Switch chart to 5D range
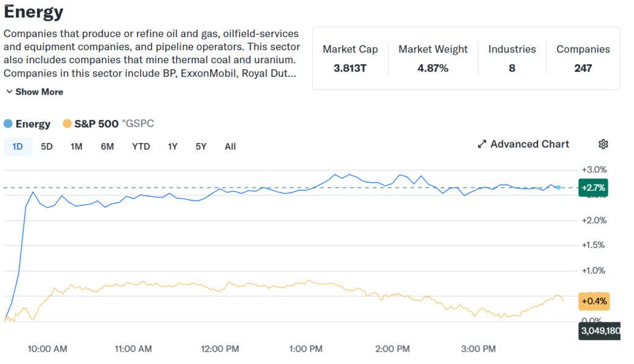 pyautogui.click(x=46, y=147)
